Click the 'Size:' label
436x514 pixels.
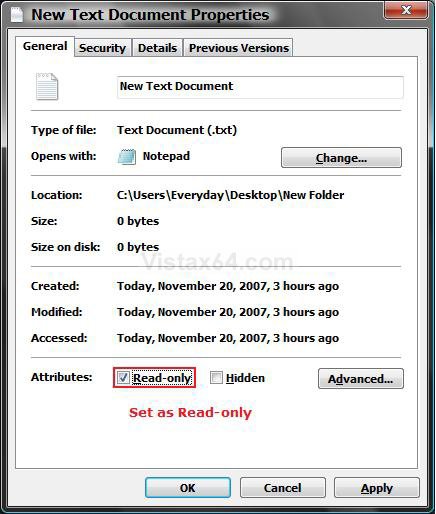(x=44, y=221)
